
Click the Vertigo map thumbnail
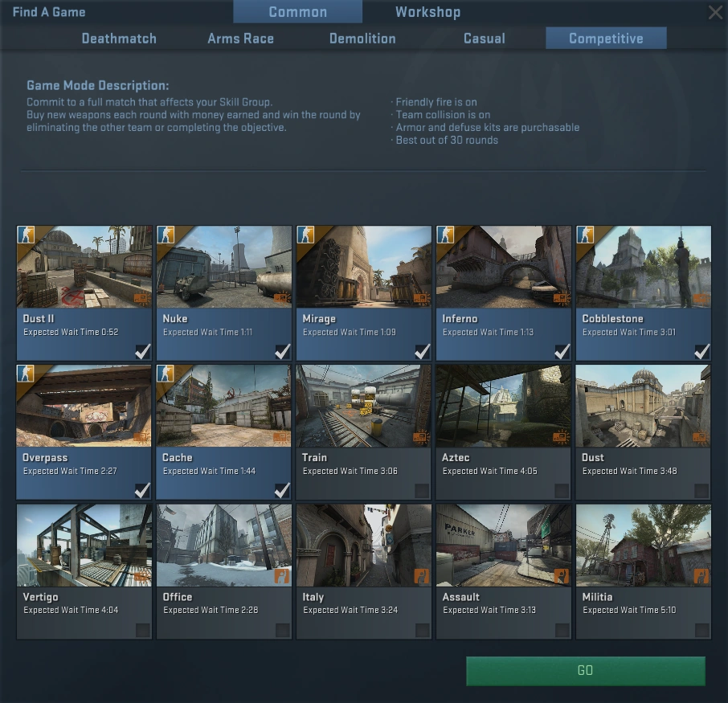point(84,545)
